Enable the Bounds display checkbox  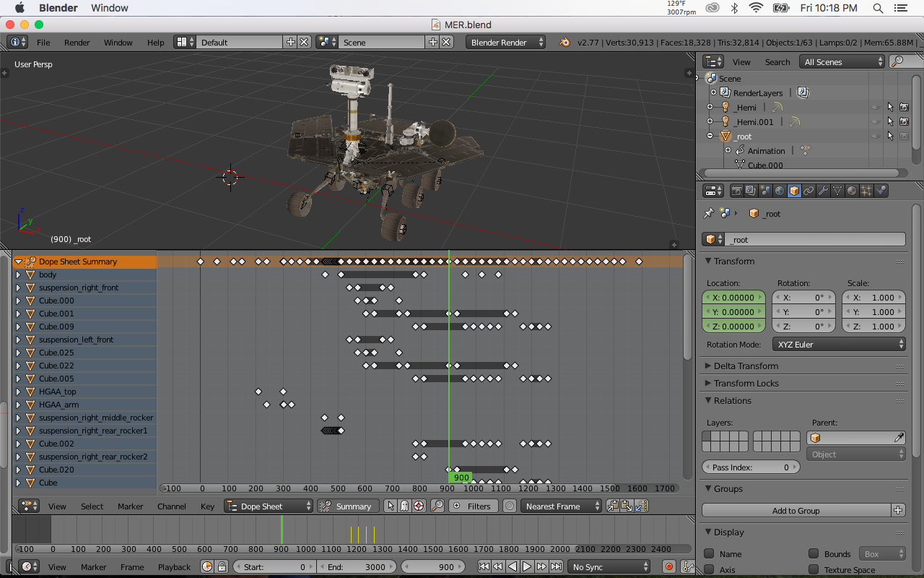(x=814, y=554)
